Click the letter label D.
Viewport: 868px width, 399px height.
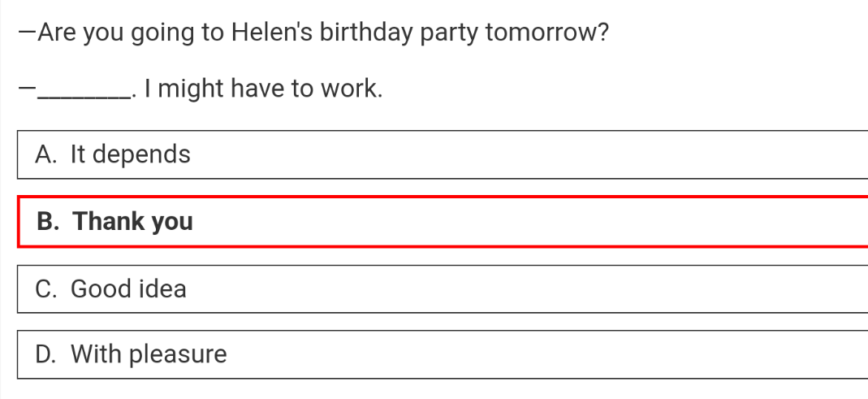(45, 354)
